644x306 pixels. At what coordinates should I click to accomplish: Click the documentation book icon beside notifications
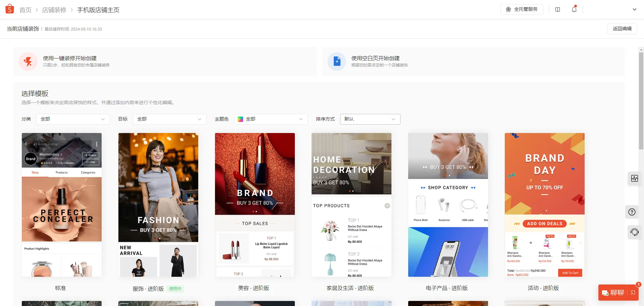pos(557,9)
